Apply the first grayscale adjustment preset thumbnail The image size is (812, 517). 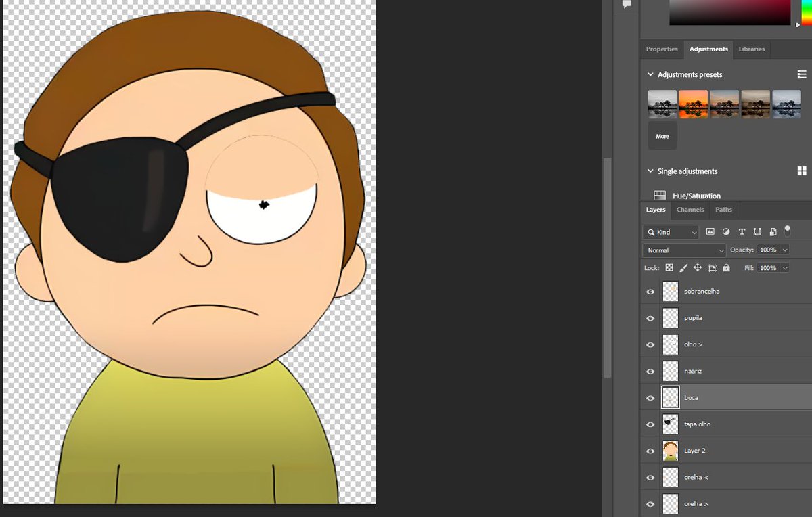(x=662, y=104)
